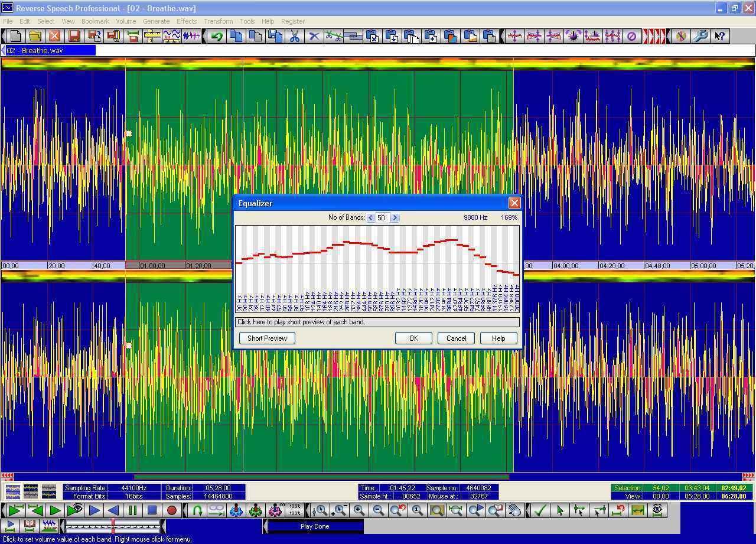Click the playback speed slider at bottom left

point(113,526)
